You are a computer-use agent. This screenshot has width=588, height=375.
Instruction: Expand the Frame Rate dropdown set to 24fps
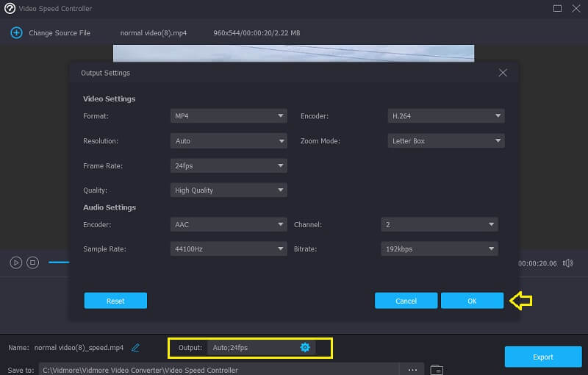pyautogui.click(x=228, y=166)
